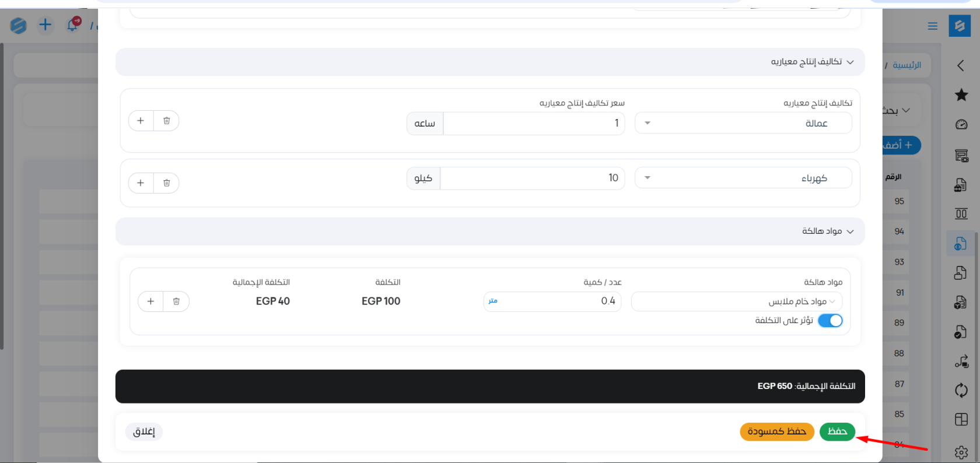Click the عمالة cost price field

coord(533,123)
